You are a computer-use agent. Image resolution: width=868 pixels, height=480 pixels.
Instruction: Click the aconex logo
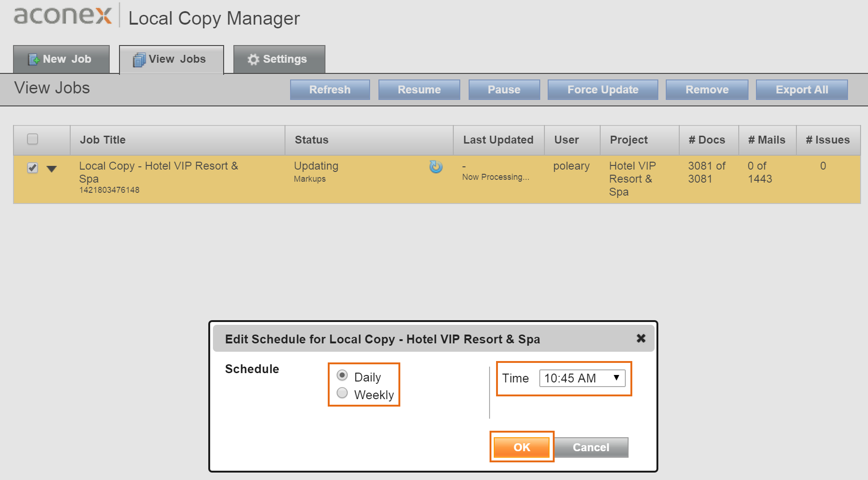(63, 15)
